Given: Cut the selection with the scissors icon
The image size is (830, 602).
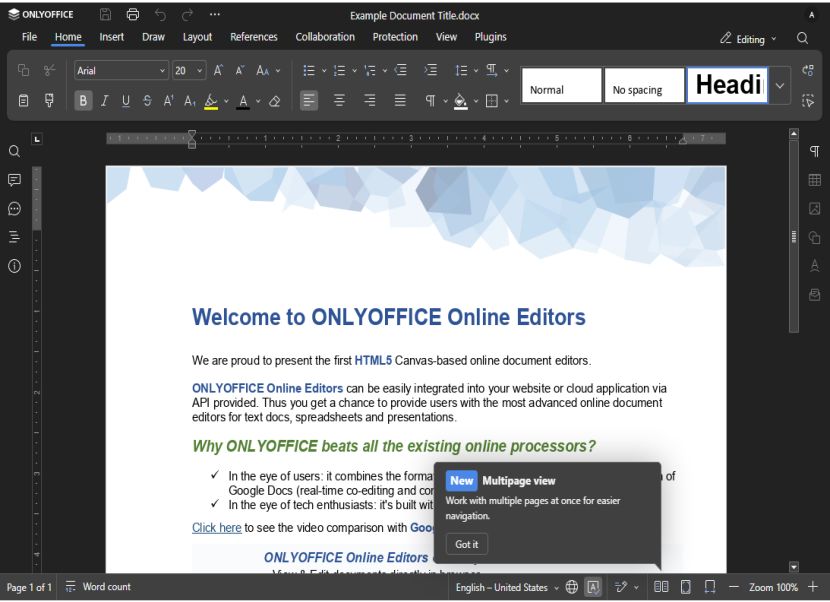Looking at the screenshot, I should pos(49,70).
